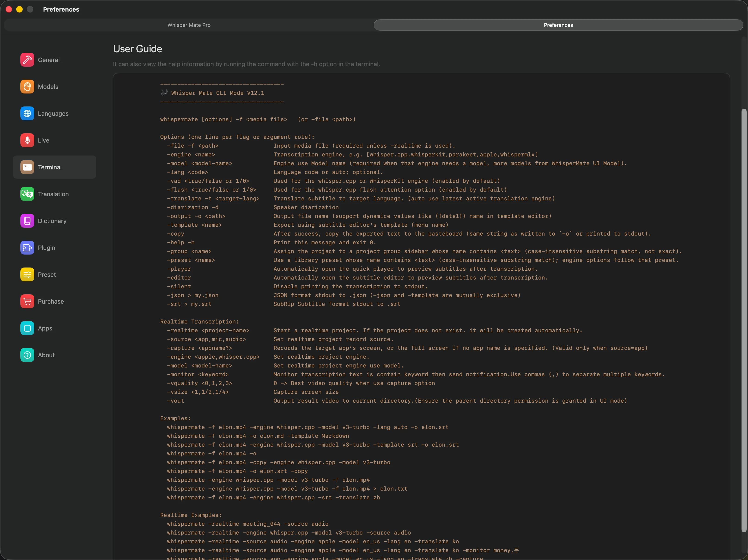The height and width of the screenshot is (560, 748).
Task: Click the "-help -h" option
Action: 181,242
